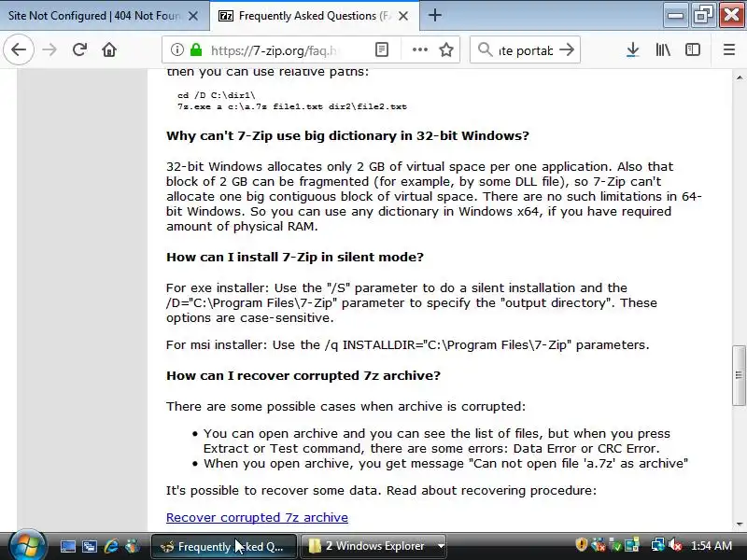Go back to the previous page
Image resolution: width=747 pixels, height=560 pixels.
tap(19, 49)
